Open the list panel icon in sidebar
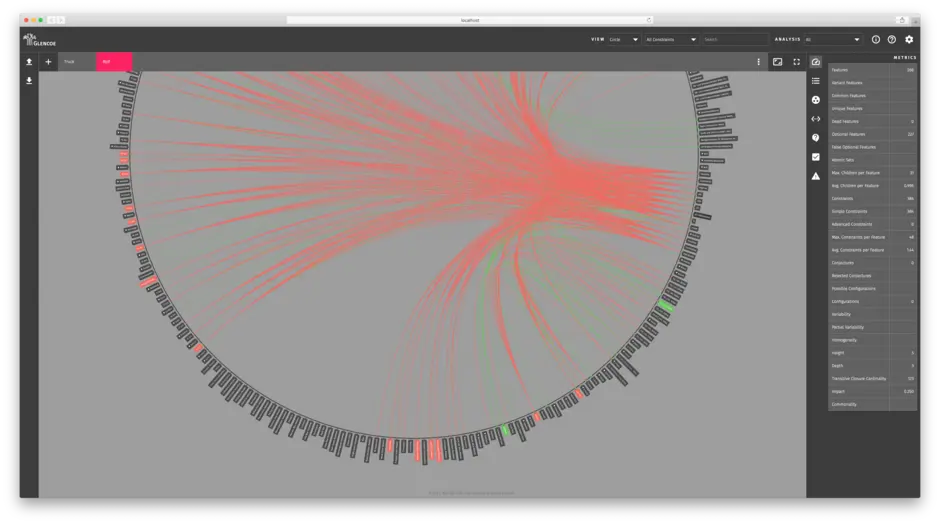This screenshot has height=524, width=940. click(816, 81)
